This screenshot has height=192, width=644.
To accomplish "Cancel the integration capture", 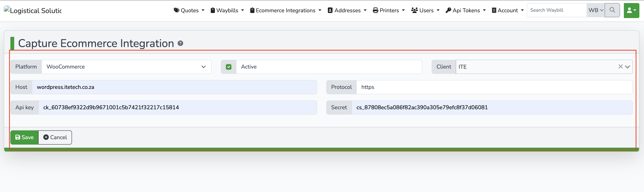I will (55, 137).
